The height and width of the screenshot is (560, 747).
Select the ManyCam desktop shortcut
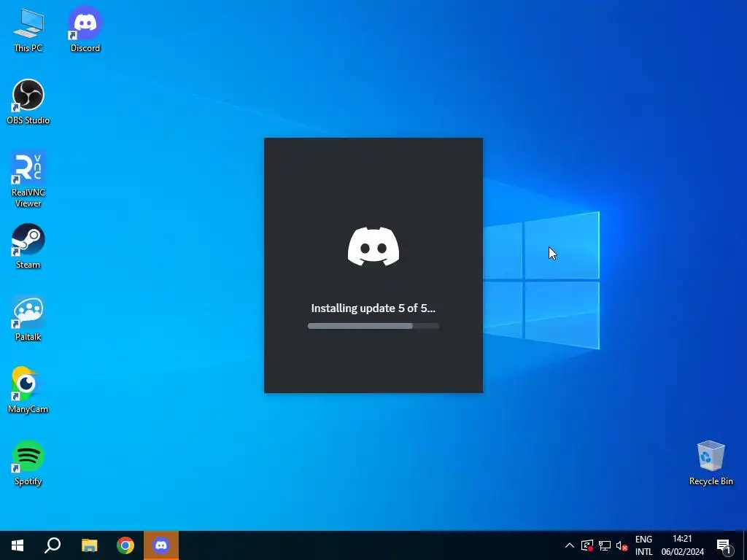(28, 391)
